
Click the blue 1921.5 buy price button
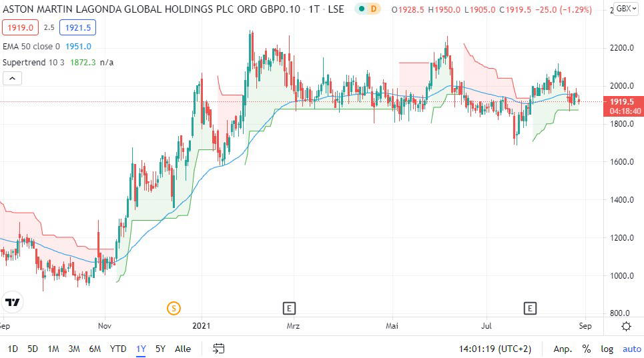pyautogui.click(x=77, y=27)
